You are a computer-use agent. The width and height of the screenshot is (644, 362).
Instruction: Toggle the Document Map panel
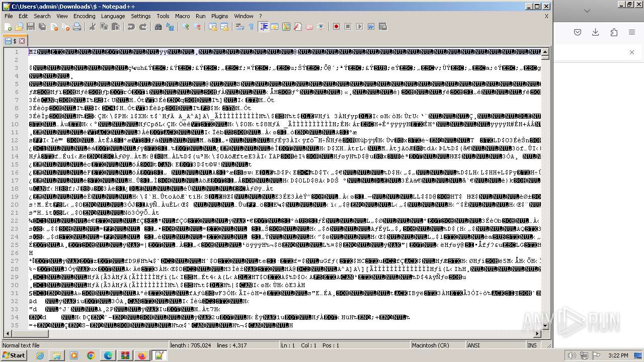tap(286, 27)
